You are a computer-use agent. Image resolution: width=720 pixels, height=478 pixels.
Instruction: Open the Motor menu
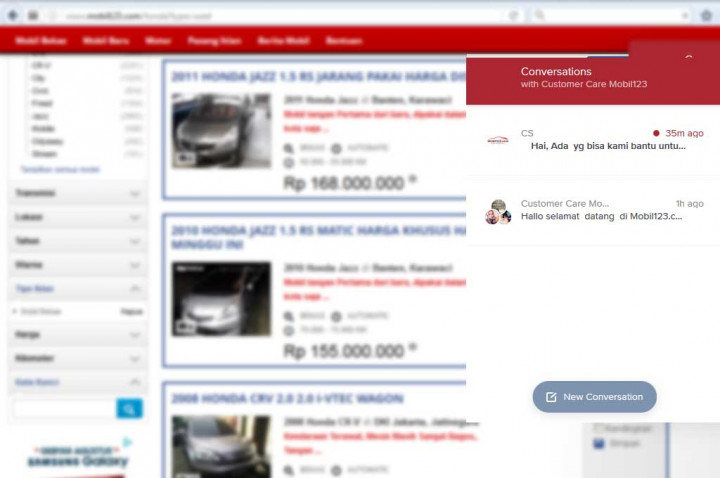point(158,41)
